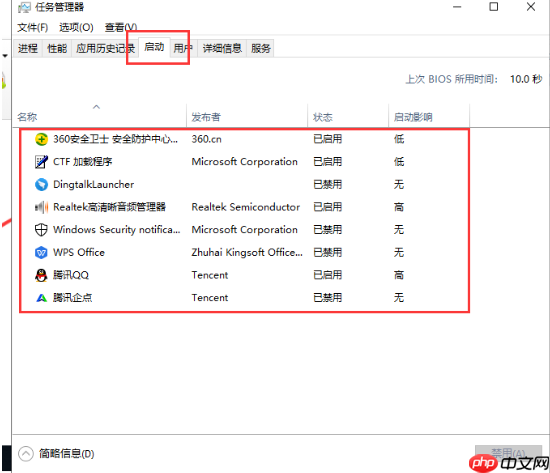Click Tencent publisher in 腾讯QQ row
The width and height of the screenshot is (550, 473).
pyautogui.click(x=210, y=275)
